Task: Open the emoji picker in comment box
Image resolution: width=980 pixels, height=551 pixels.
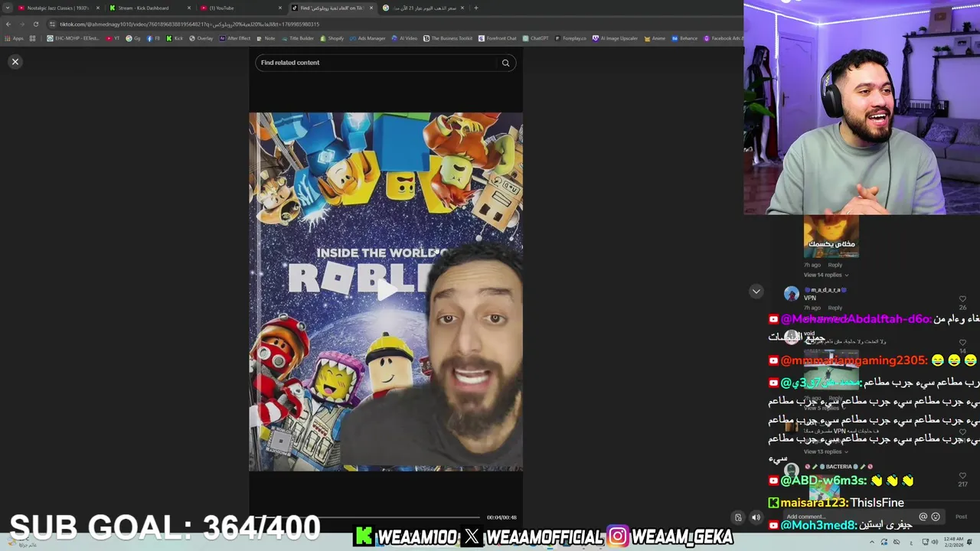Action: point(935,517)
